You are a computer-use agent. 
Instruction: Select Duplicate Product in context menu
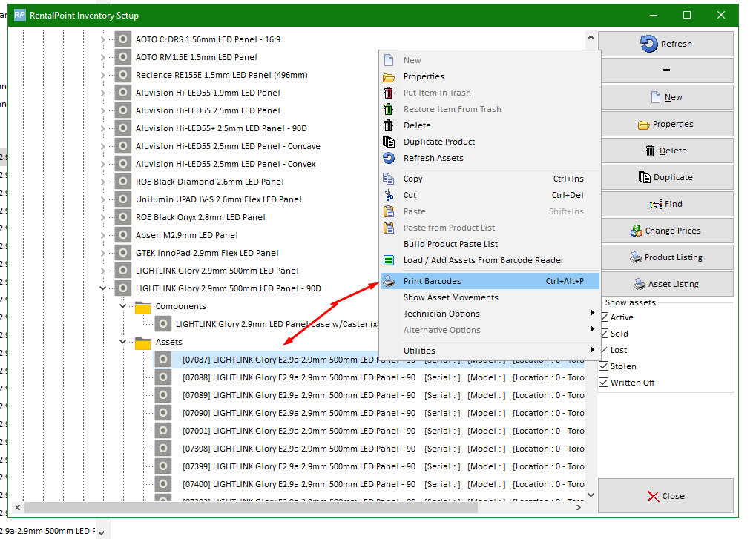tap(490, 142)
